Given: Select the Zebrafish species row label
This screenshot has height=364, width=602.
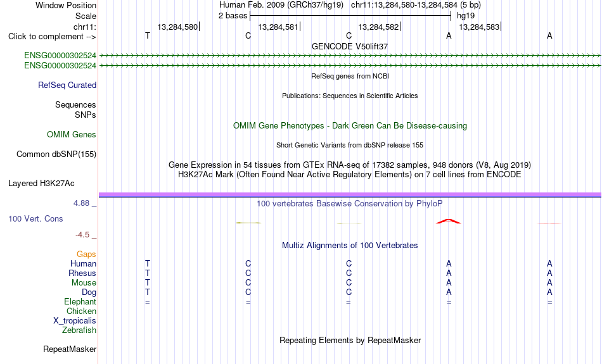Looking at the screenshot, I should pos(79,330).
